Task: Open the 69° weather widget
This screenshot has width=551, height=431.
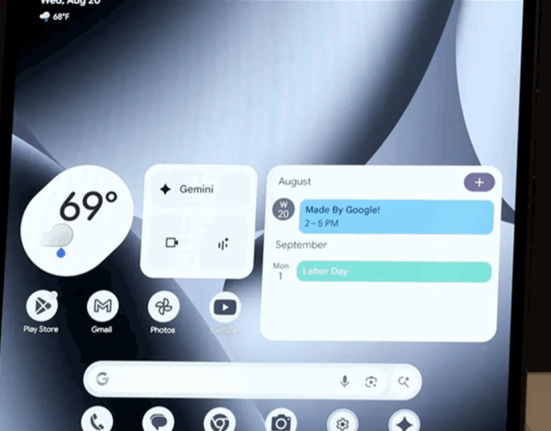Action: (77, 221)
